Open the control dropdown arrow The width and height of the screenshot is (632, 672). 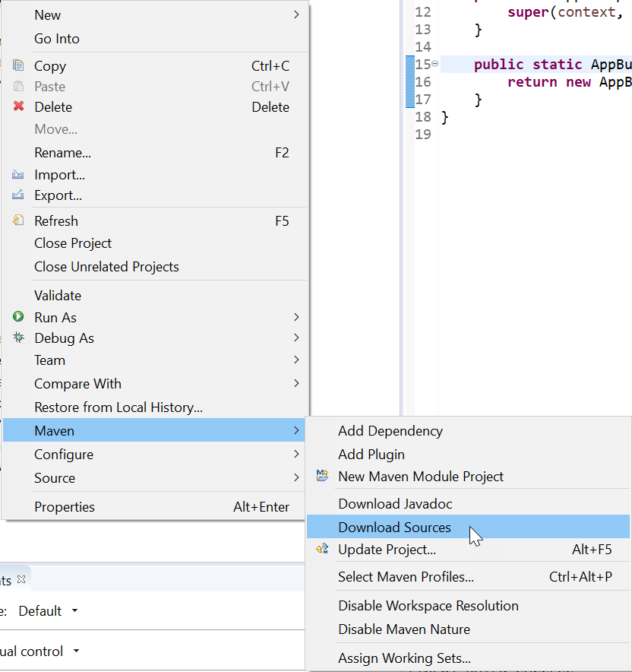point(76,651)
